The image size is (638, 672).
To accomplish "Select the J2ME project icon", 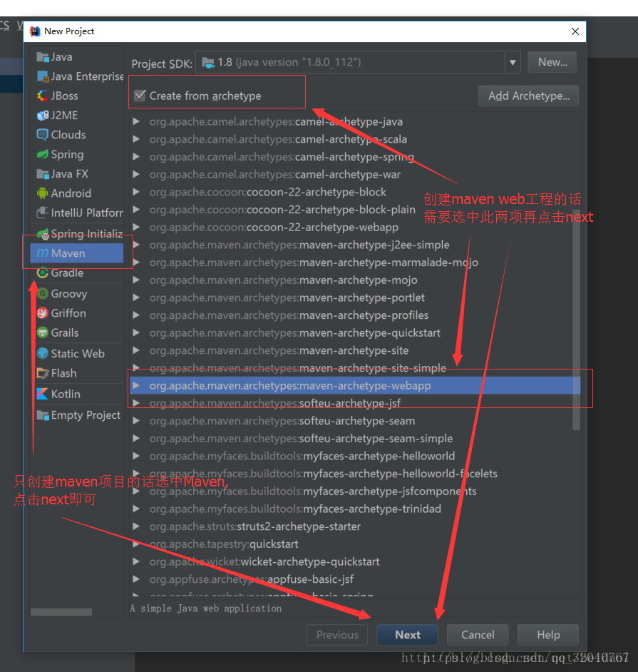I will click(42, 116).
